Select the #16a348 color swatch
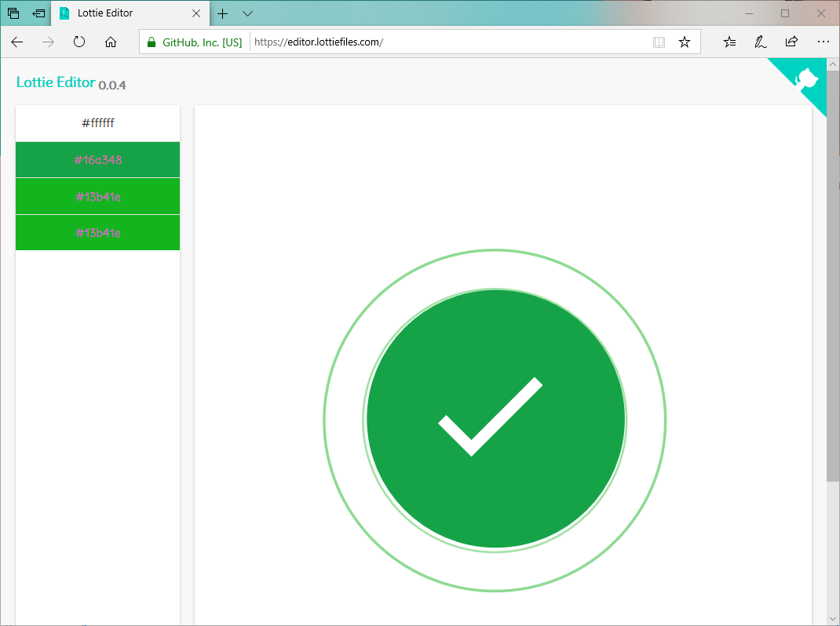This screenshot has width=840, height=626. [x=97, y=160]
